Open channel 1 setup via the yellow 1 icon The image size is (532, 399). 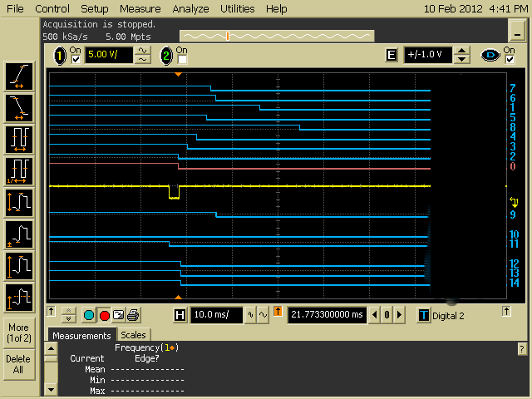click(60, 56)
